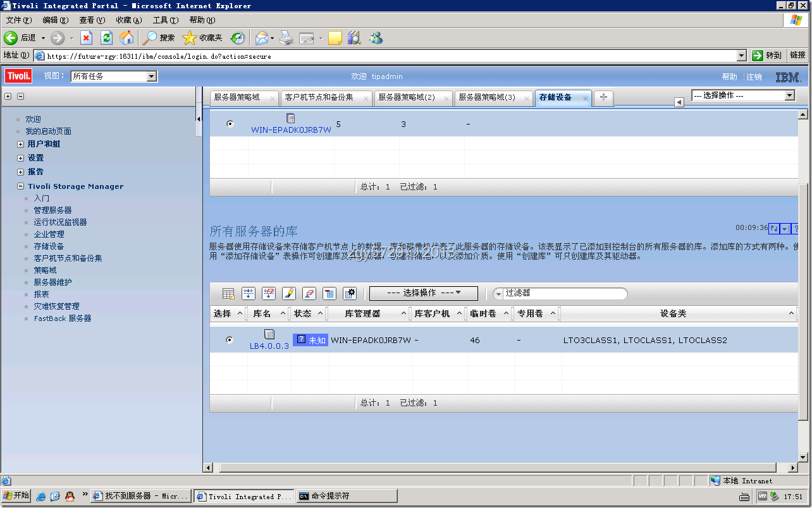Open the 视图 所有任务 dropdown
This screenshot has width=812, height=508.
[114, 76]
